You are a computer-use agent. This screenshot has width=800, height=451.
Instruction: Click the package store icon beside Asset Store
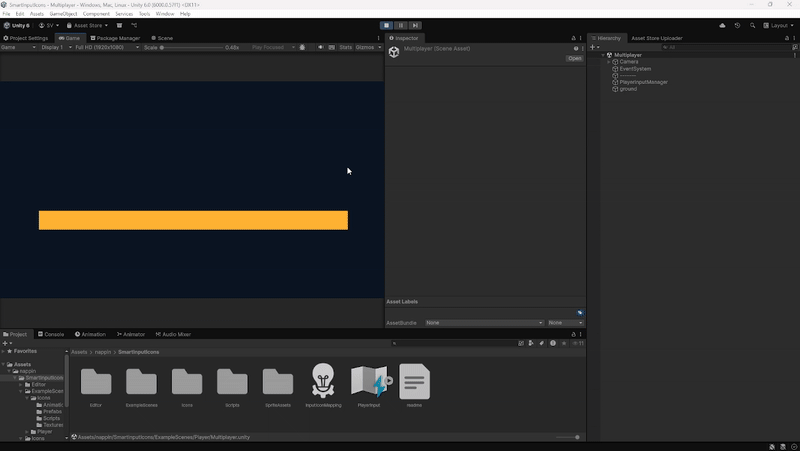(119, 26)
